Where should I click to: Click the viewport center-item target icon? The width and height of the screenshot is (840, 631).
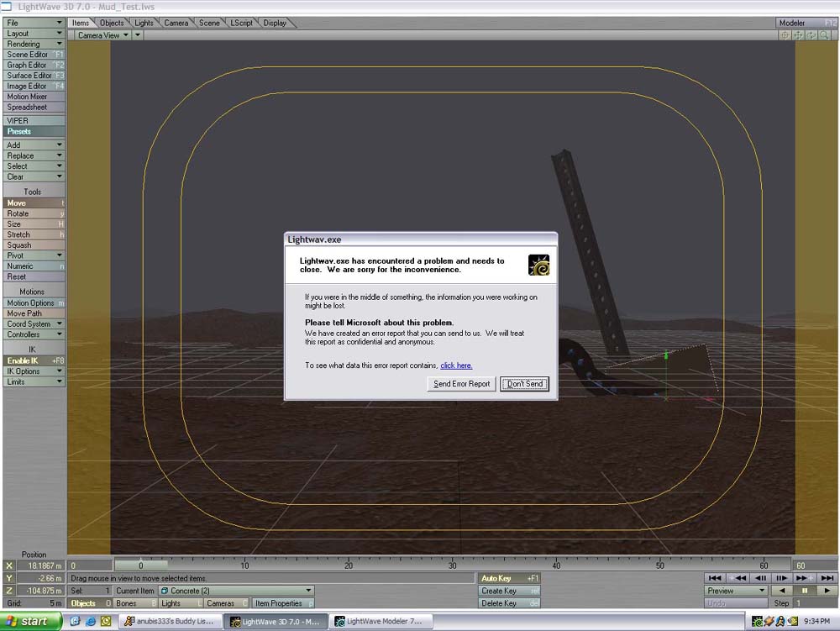click(x=785, y=35)
